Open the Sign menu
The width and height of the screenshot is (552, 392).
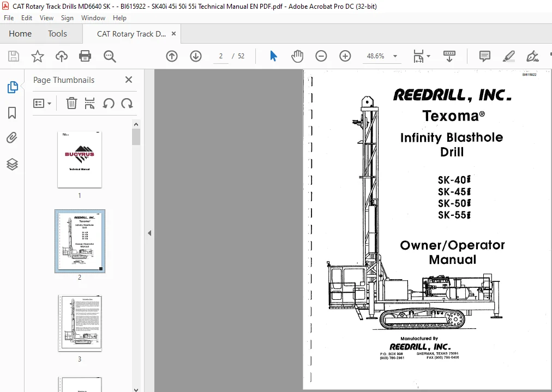pos(67,18)
